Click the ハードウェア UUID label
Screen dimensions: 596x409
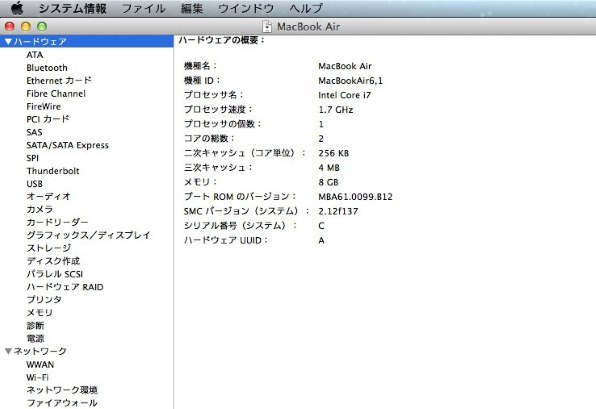coord(226,241)
